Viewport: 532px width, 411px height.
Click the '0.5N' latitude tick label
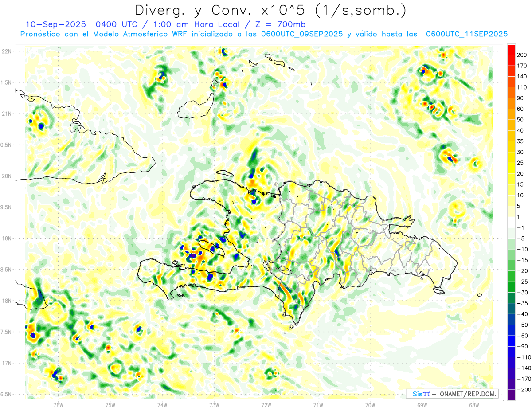pyautogui.click(x=7, y=145)
